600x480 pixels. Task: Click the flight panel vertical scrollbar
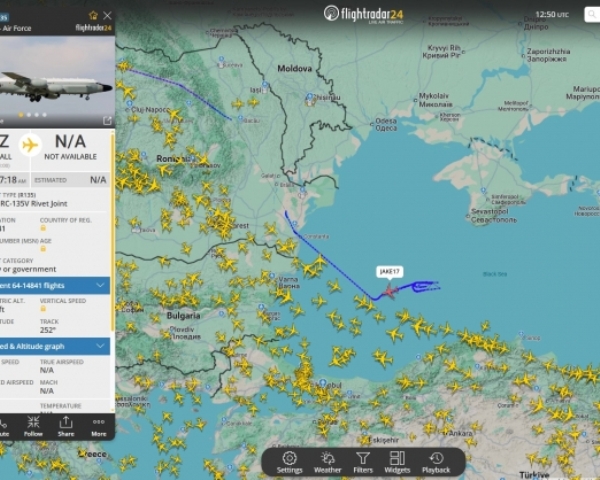[x=112, y=232]
